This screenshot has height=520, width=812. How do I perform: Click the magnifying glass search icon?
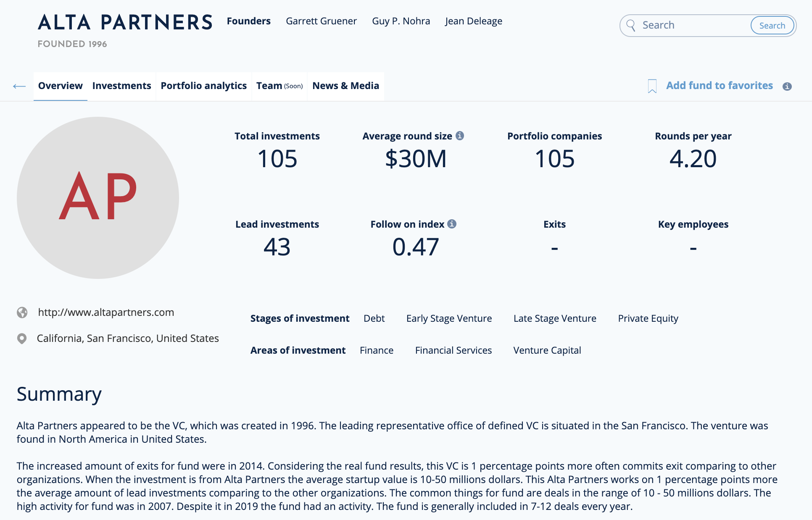pyautogui.click(x=631, y=26)
